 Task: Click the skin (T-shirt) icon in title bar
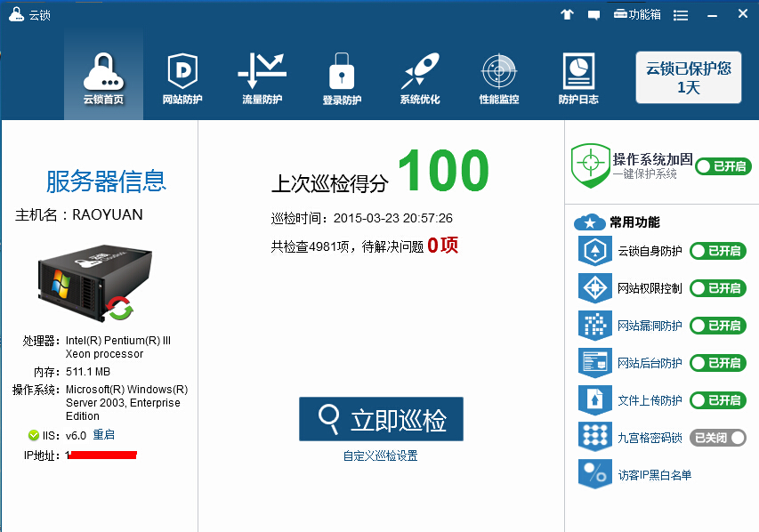point(567,14)
